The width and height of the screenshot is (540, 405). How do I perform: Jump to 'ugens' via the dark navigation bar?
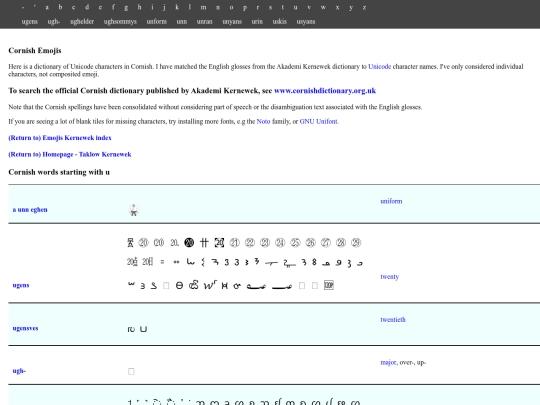click(30, 21)
